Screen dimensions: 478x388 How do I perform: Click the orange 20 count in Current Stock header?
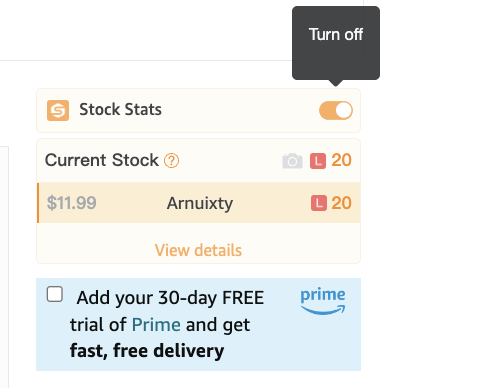pyautogui.click(x=341, y=160)
